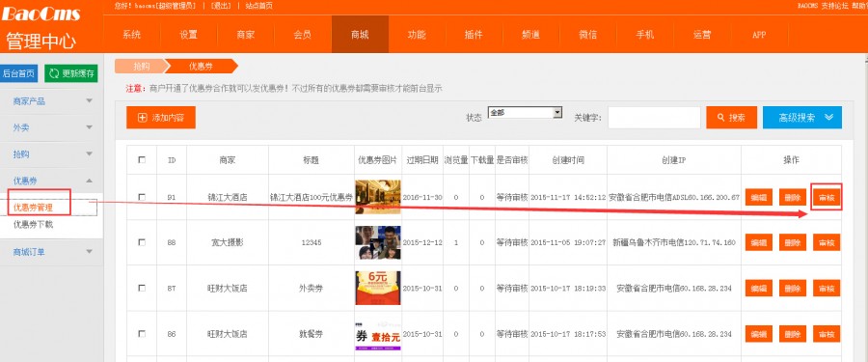Image resolution: width=868 pixels, height=362 pixels.
Task: Click the plus icon in 添加内容
Action: [x=143, y=118]
